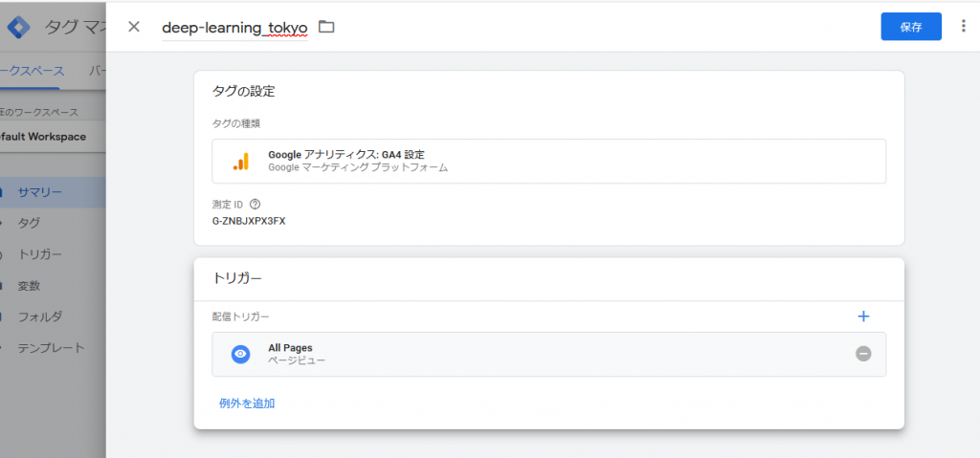Open the トリガー sidebar item

point(39,254)
